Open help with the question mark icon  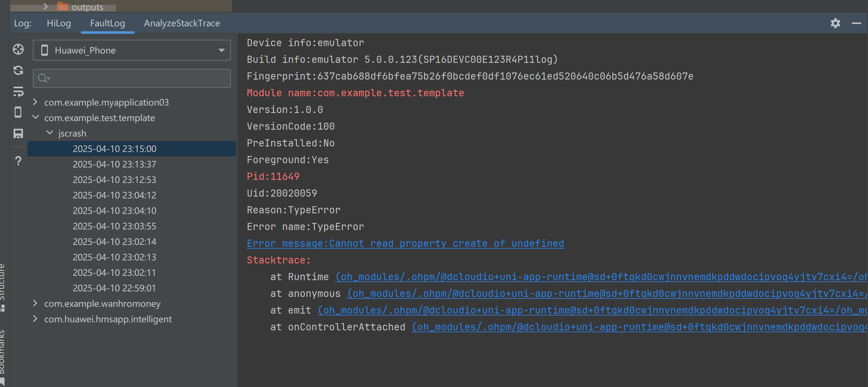(18, 161)
